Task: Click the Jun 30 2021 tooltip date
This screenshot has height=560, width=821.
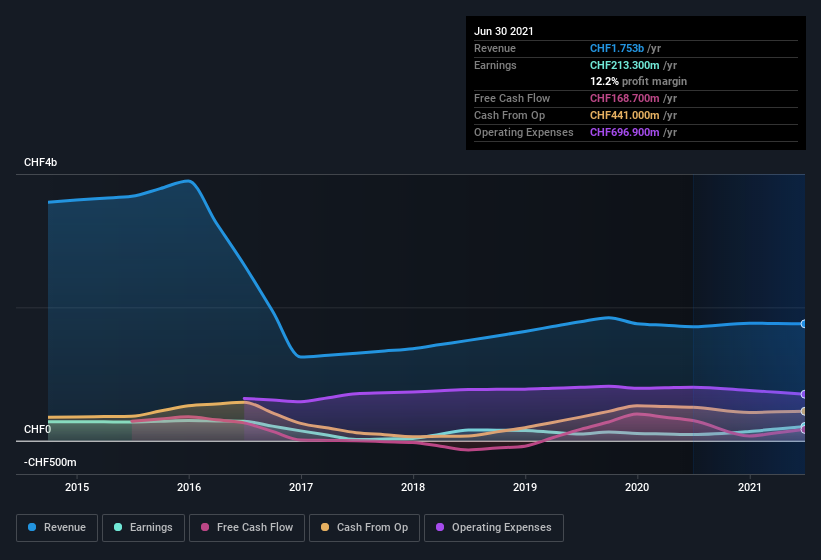Action: 504,31
